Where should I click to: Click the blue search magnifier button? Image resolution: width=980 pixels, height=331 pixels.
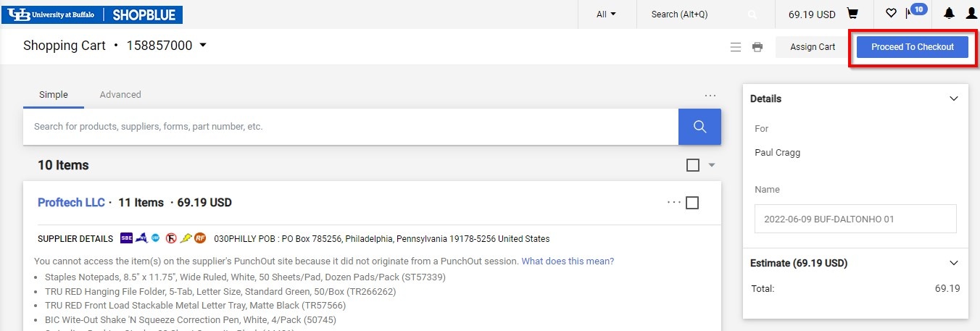699,127
